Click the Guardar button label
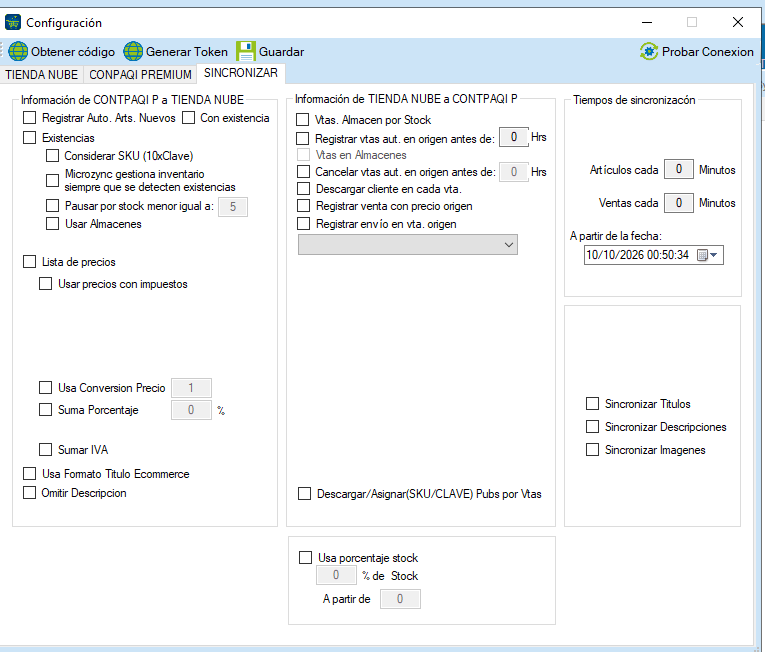The height and width of the screenshot is (652, 765). point(281,52)
